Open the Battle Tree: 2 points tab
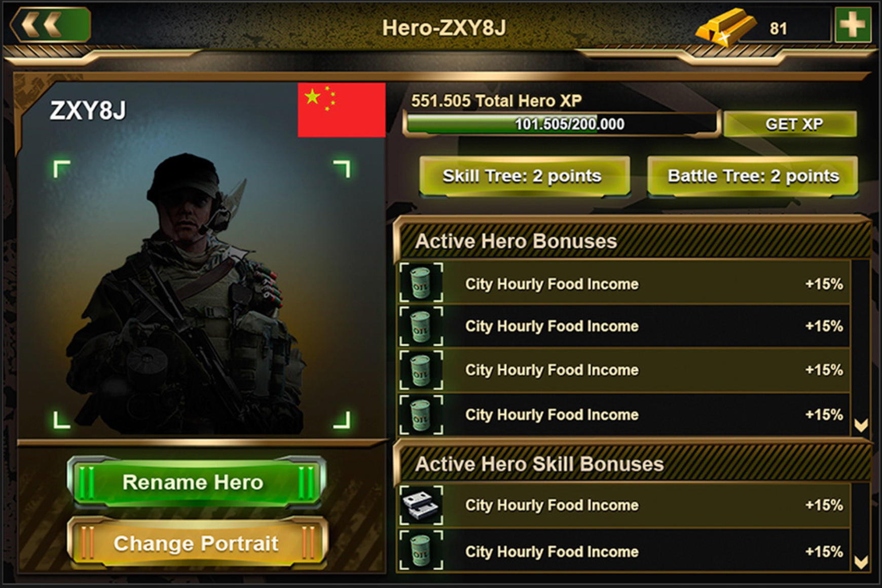 coord(753,176)
